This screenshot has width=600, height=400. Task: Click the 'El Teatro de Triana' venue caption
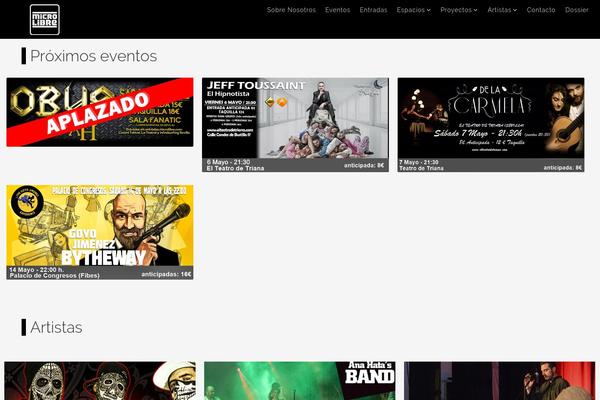click(235, 168)
